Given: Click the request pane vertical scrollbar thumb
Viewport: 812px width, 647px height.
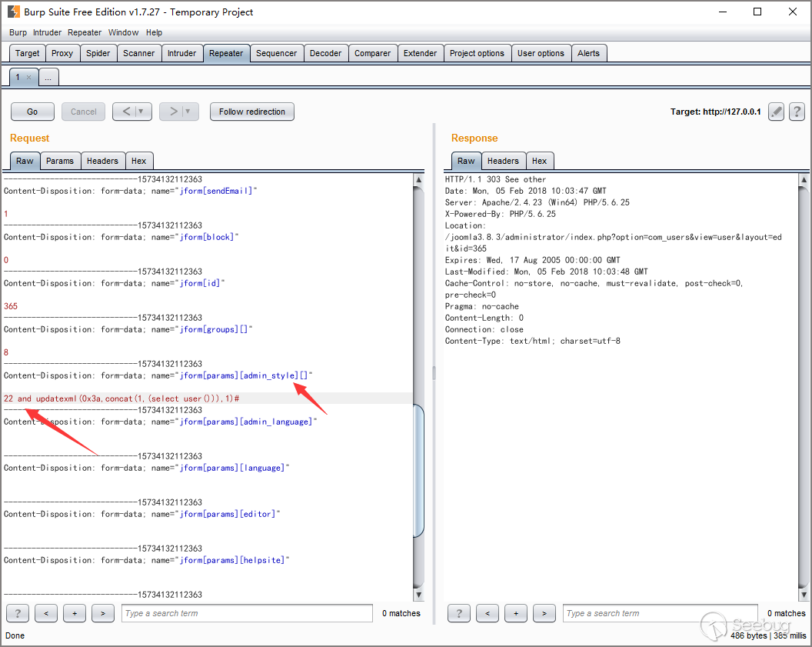Looking at the screenshot, I should [418, 470].
